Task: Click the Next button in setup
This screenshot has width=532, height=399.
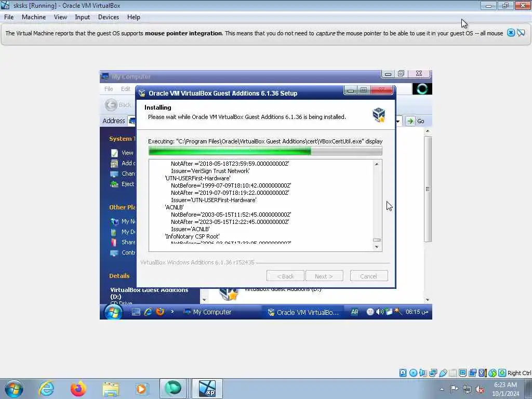Action: pyautogui.click(x=324, y=276)
